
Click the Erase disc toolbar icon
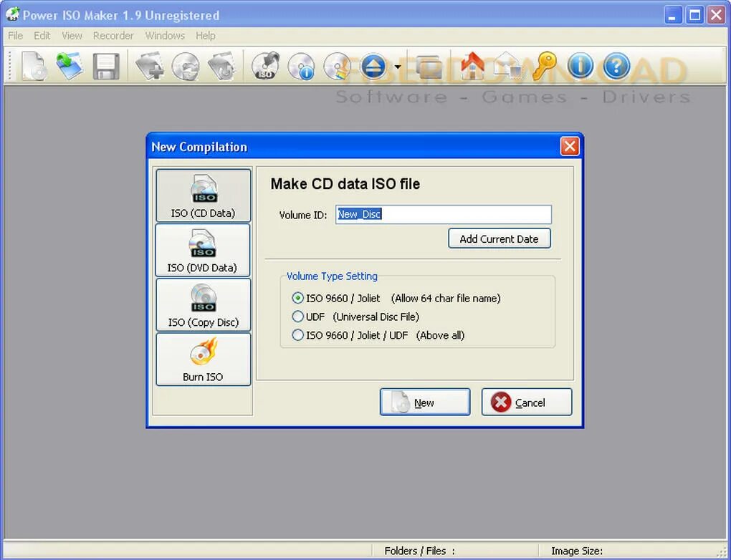337,66
